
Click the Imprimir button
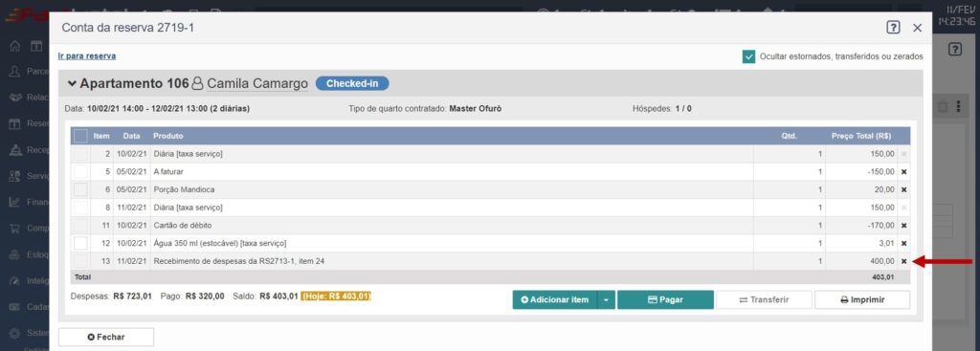click(x=862, y=299)
